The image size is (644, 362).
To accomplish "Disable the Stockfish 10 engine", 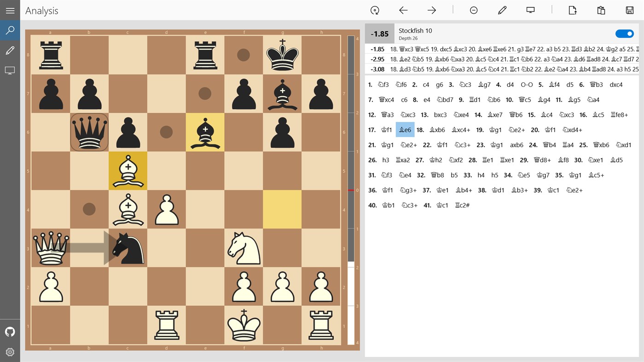I will point(624,33).
